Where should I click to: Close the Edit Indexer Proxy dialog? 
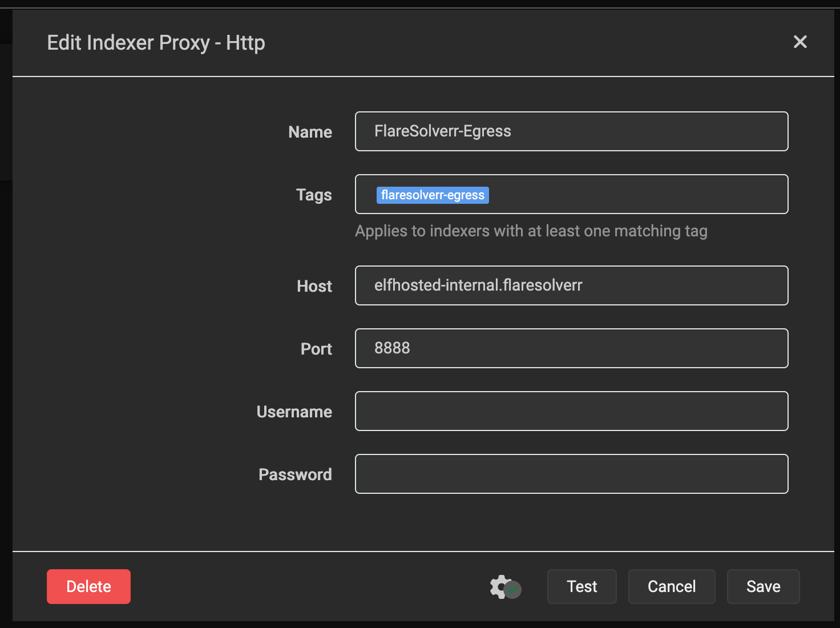[x=800, y=42]
